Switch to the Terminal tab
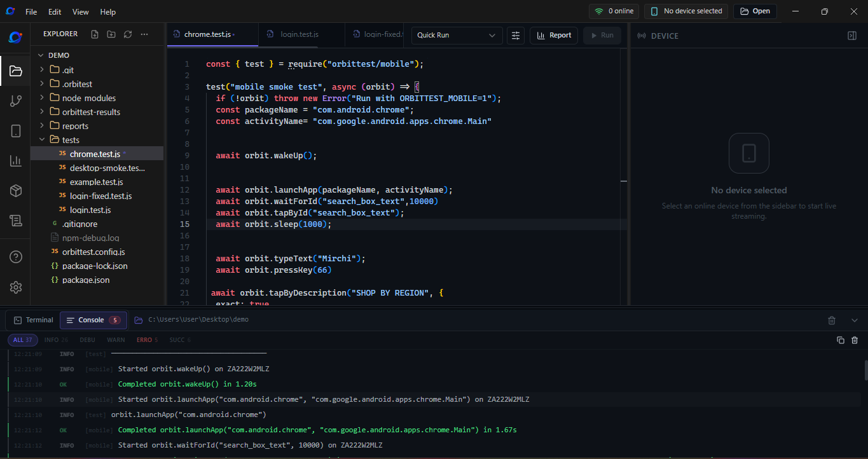 pyautogui.click(x=34, y=320)
